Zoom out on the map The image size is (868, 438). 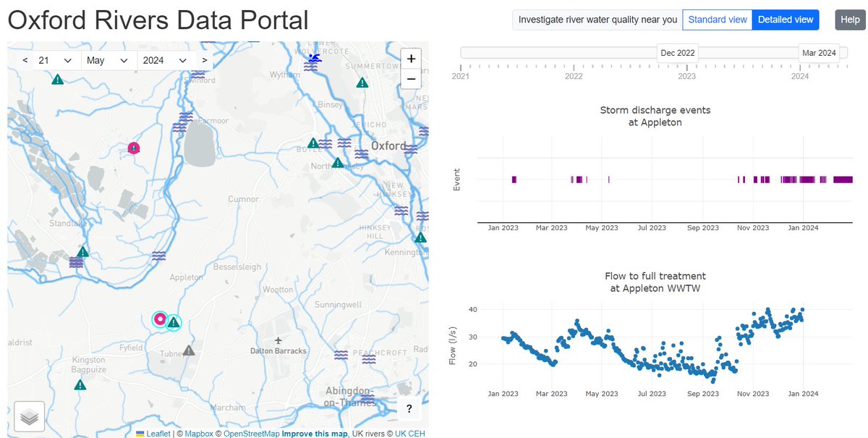pos(411,78)
